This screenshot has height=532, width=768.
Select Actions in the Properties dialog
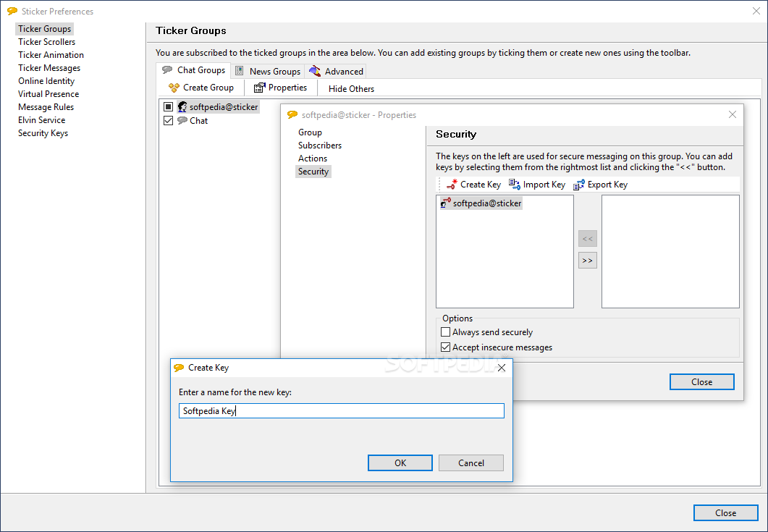(x=313, y=159)
